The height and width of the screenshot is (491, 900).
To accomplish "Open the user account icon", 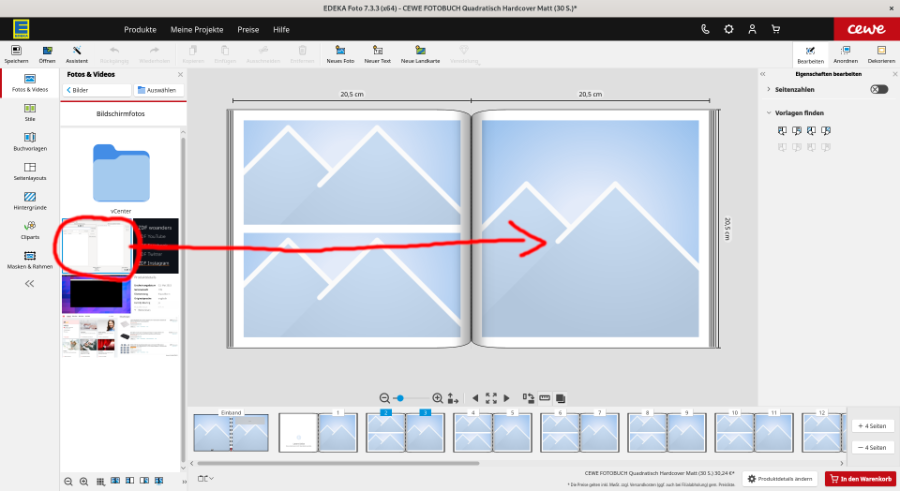I will 752,29.
